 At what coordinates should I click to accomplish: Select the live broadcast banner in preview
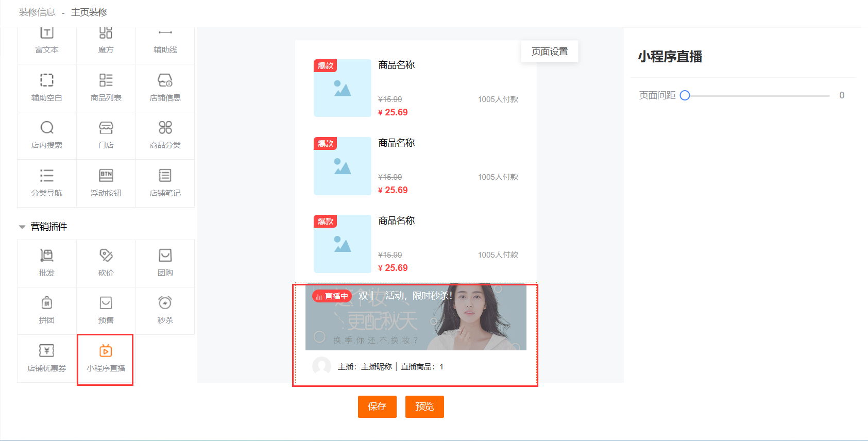pos(415,318)
